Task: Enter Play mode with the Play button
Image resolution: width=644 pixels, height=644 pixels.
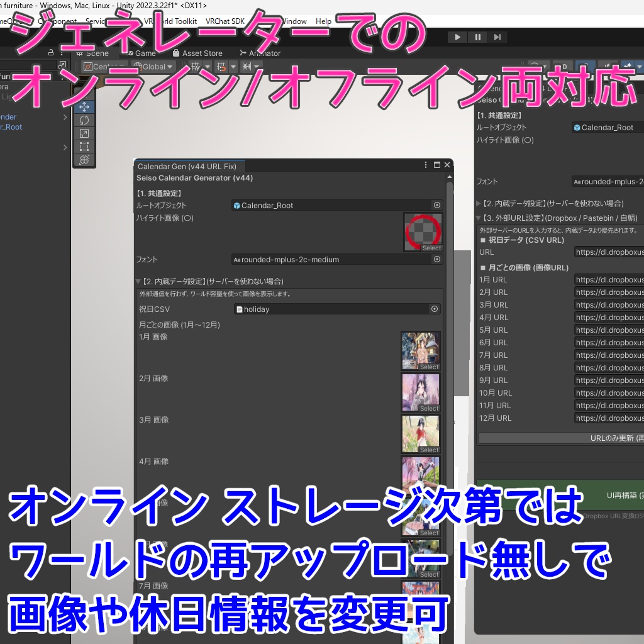Action: (457, 36)
